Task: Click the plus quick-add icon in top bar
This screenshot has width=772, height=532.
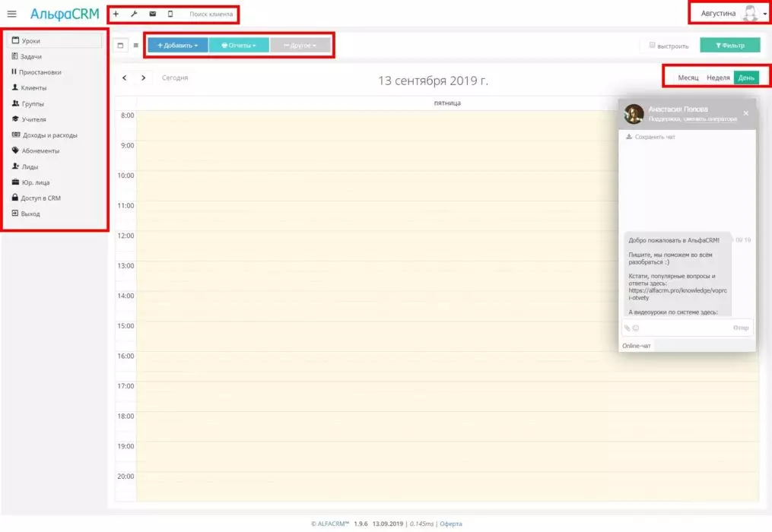Action: [116, 14]
